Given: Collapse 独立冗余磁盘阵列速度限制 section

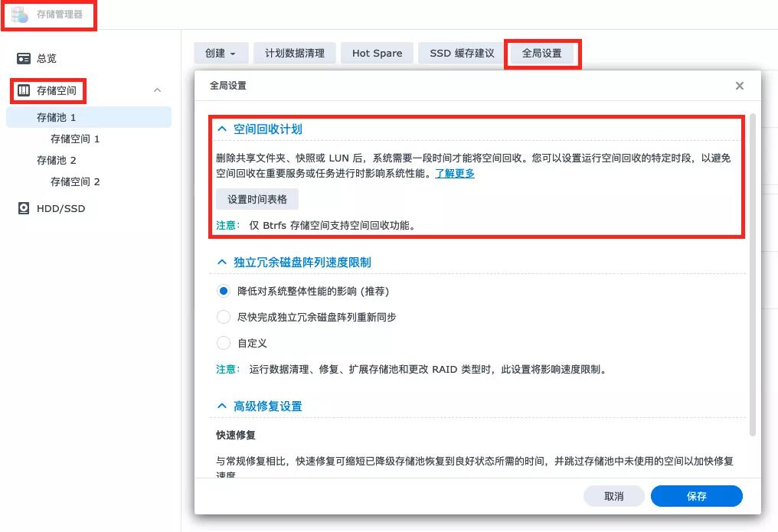Looking at the screenshot, I should click(x=222, y=261).
